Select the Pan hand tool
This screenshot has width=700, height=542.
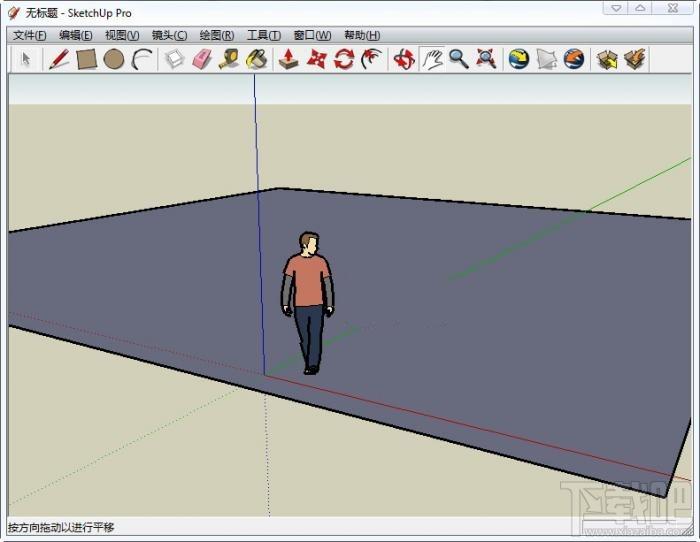[x=432, y=59]
